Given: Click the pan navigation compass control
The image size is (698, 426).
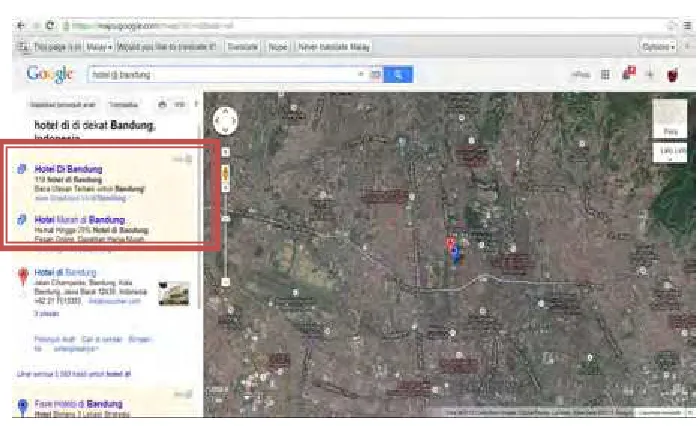Looking at the screenshot, I should click(225, 120).
